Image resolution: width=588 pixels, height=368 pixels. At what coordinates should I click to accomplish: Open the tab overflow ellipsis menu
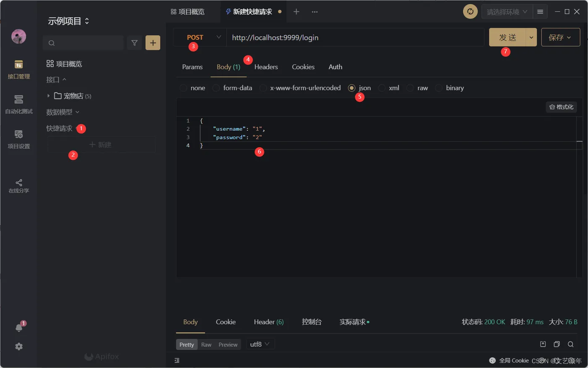coord(315,12)
